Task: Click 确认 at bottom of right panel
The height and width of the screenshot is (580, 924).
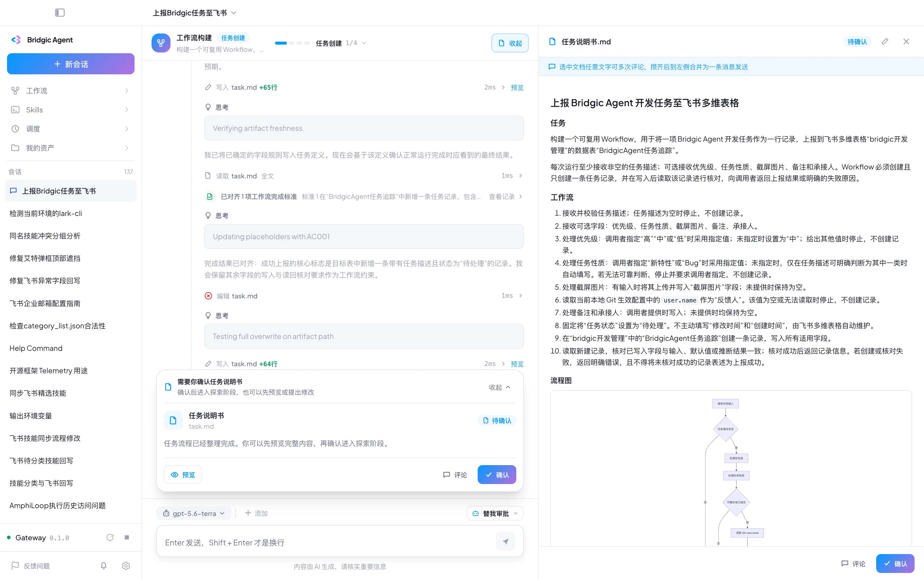Action: [895, 564]
